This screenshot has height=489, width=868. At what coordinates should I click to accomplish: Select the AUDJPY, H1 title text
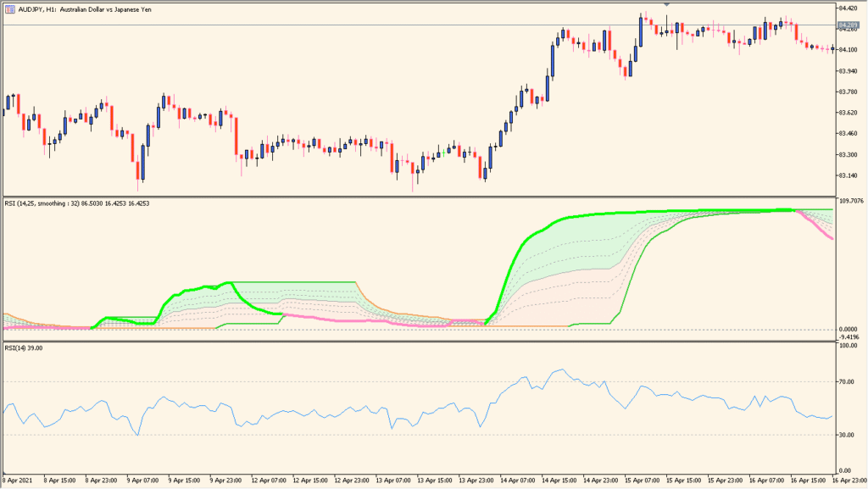click(x=85, y=8)
